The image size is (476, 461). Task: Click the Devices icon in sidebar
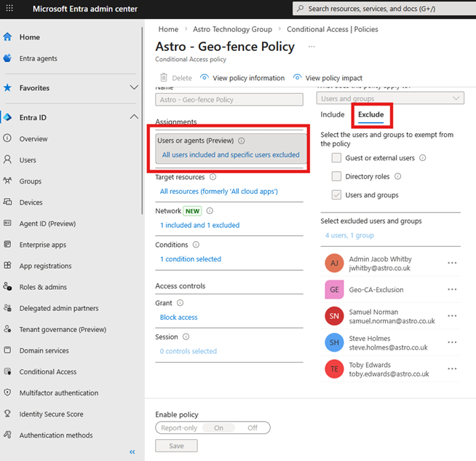[x=7, y=202]
